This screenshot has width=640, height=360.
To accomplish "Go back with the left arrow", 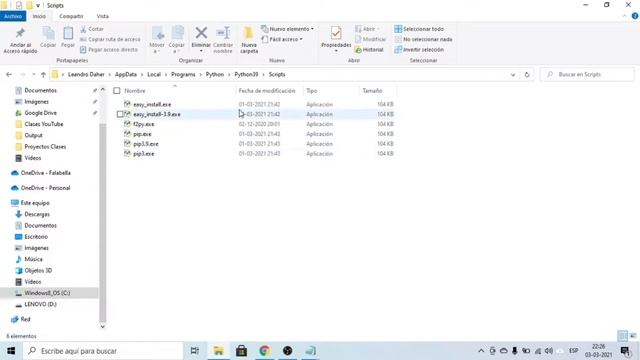I will 9,75.
